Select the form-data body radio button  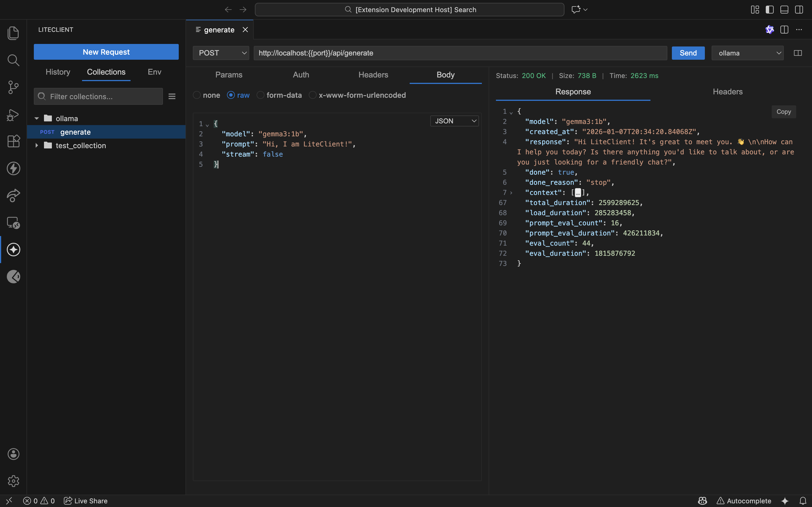coord(261,95)
